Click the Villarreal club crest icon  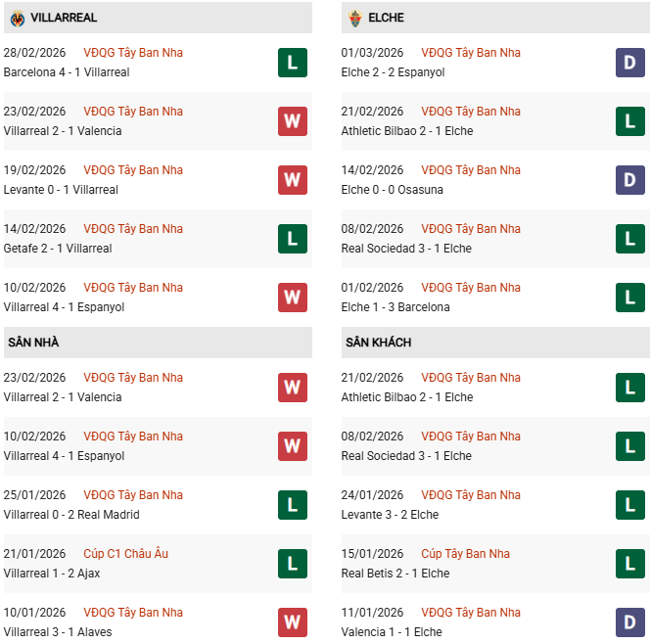coord(17,18)
